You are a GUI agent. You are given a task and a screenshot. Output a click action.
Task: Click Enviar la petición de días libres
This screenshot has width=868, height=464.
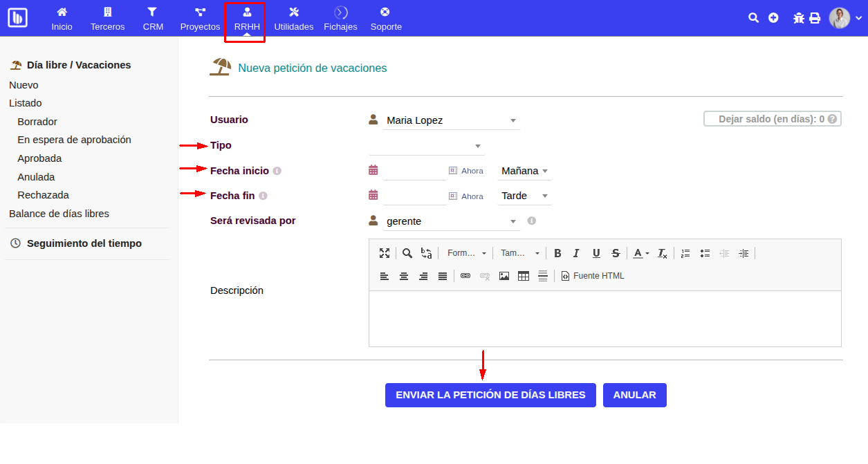[x=490, y=395]
